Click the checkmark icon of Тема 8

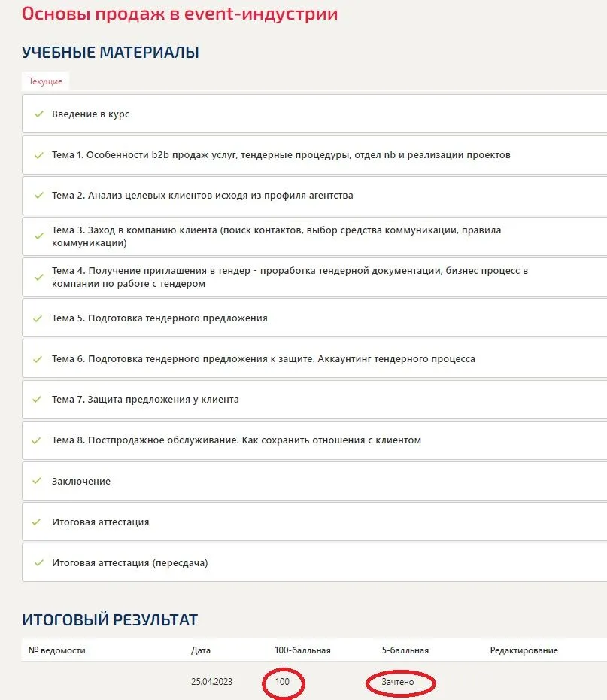click(x=37, y=440)
